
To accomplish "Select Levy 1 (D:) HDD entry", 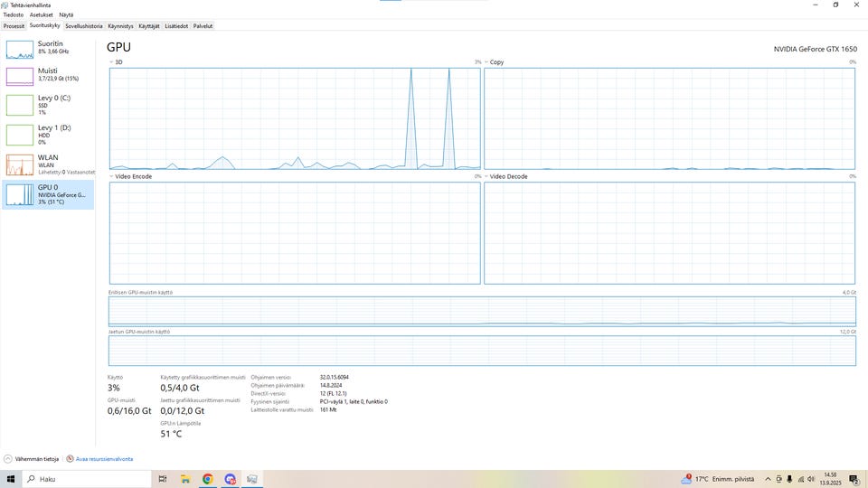I will [48, 135].
